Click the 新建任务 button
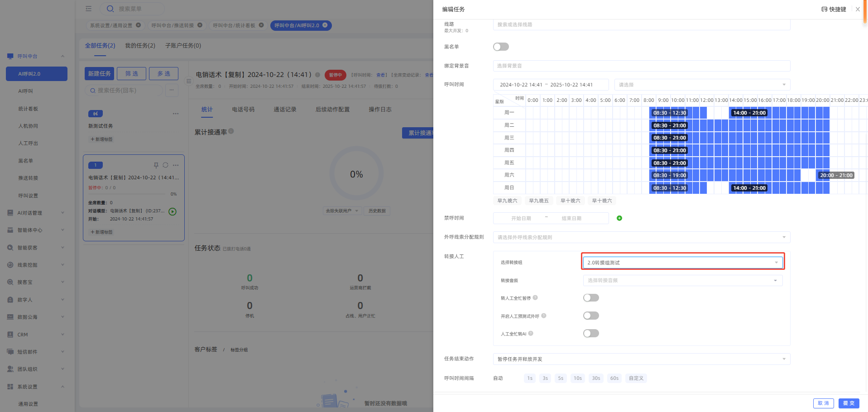Viewport: 868px width, 412px height. pyautogui.click(x=99, y=74)
